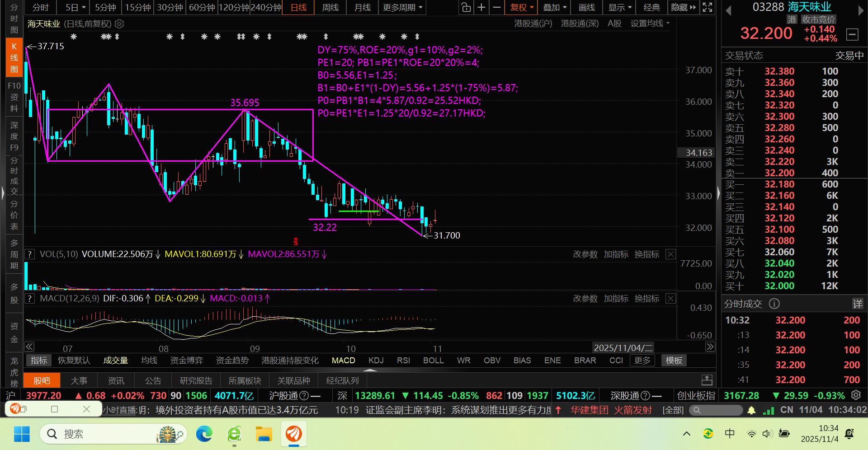This screenshot has width=868, height=450.
Task: Jump chart to earliest with double-left arrow
Action: 29,347
